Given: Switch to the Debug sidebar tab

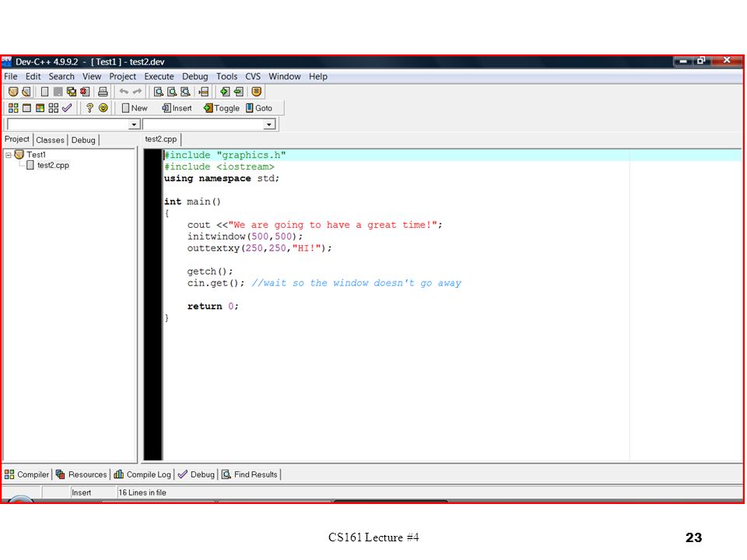Looking at the screenshot, I should click(x=83, y=140).
